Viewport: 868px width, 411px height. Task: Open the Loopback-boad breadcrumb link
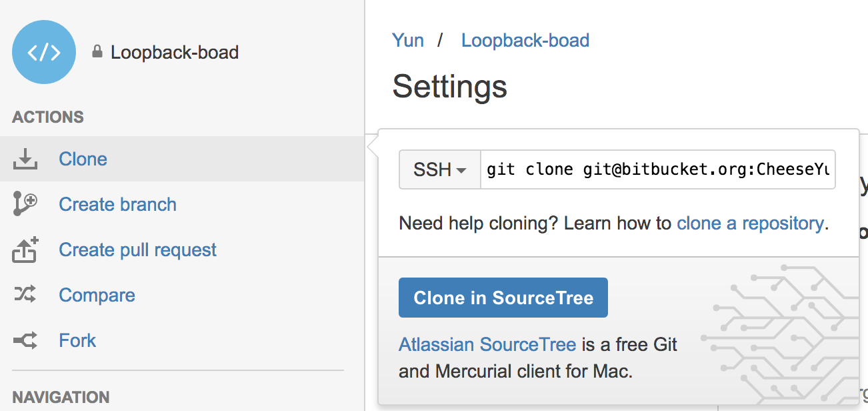click(x=525, y=40)
